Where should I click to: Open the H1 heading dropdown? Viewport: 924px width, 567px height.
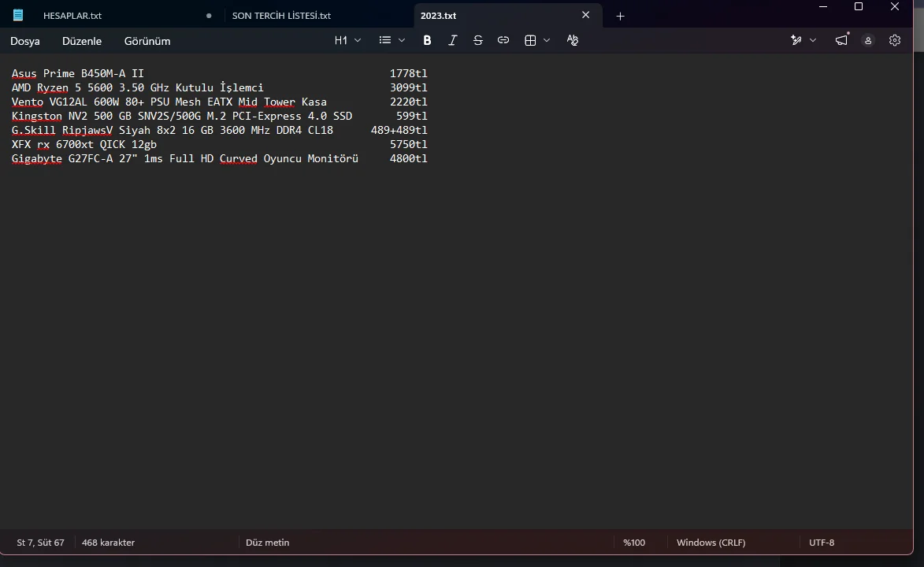point(347,40)
